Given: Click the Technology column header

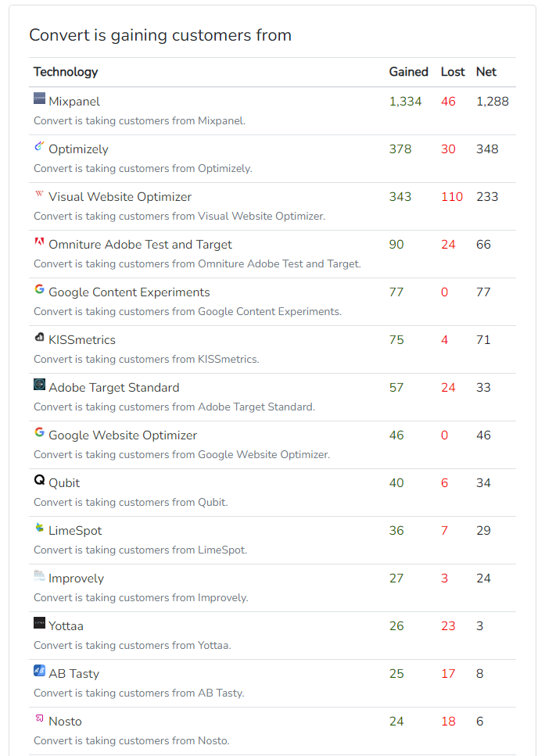Looking at the screenshot, I should click(x=66, y=72).
